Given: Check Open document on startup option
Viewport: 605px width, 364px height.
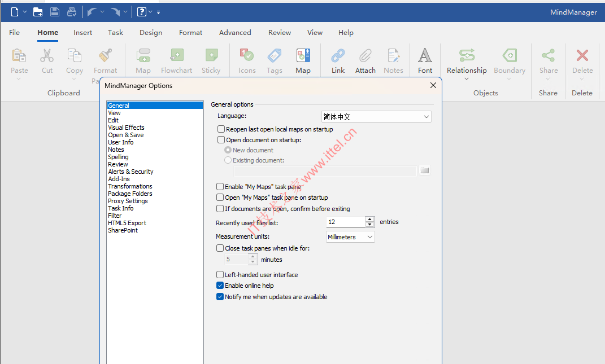Looking at the screenshot, I should [x=221, y=140].
